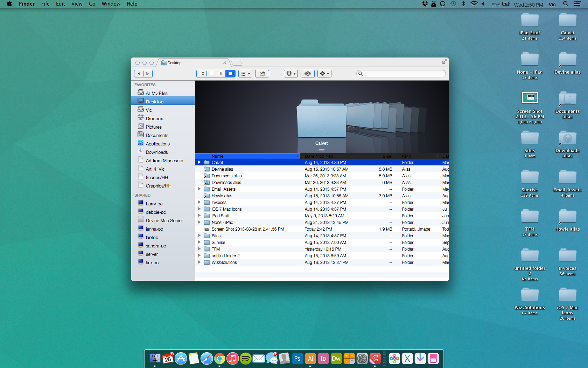The width and height of the screenshot is (588, 368).
Task: Switch to list view in Finder toolbar
Action: click(x=211, y=74)
